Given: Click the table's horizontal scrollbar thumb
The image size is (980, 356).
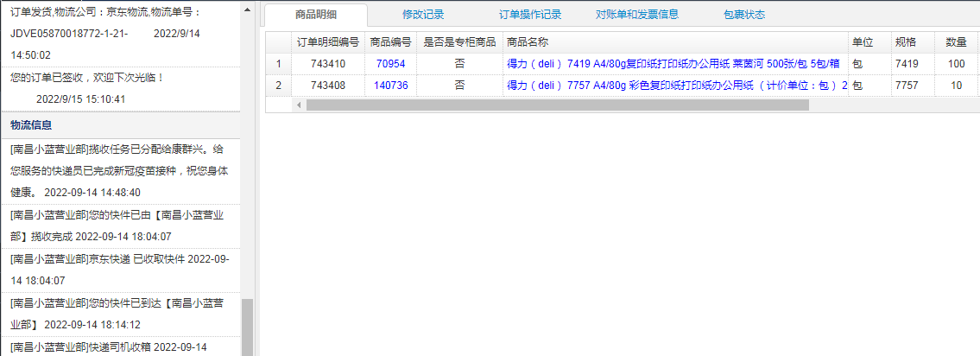Looking at the screenshot, I should 558,105.
